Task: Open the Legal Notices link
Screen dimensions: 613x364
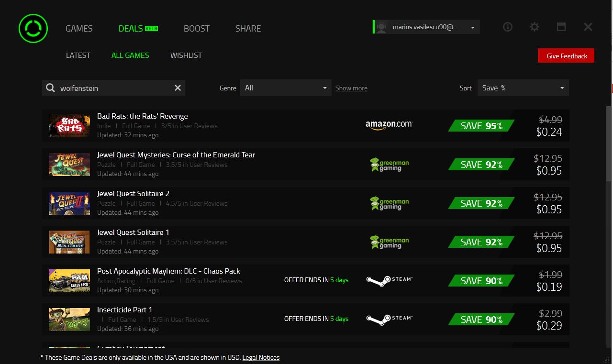Action: coord(261,357)
